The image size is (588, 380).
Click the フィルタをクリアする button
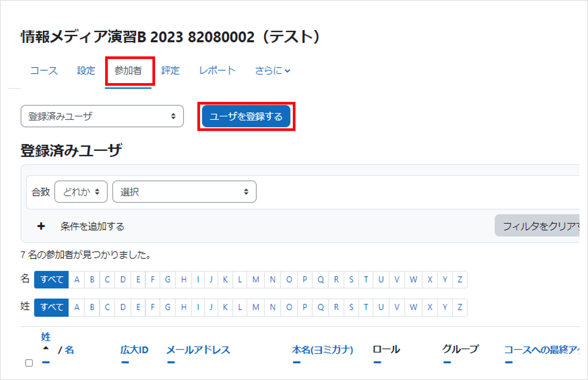(x=537, y=226)
